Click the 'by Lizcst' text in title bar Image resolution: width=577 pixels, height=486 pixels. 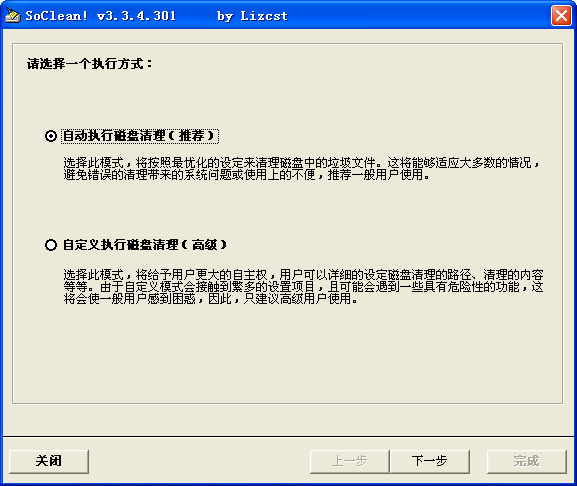tap(252, 16)
